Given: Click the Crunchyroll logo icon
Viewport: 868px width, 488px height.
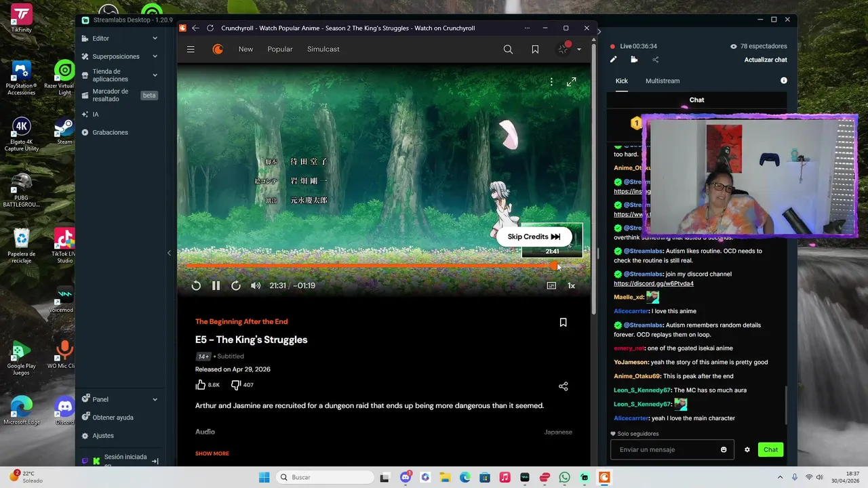Looking at the screenshot, I should pos(218,49).
